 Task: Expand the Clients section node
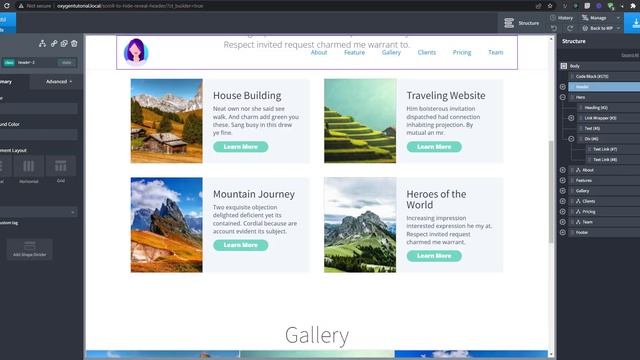[563, 201]
